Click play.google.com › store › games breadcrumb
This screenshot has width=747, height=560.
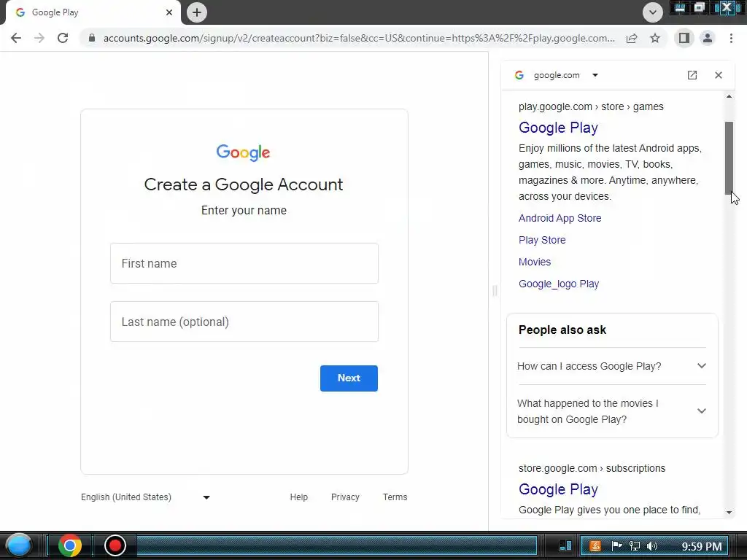pyautogui.click(x=591, y=106)
